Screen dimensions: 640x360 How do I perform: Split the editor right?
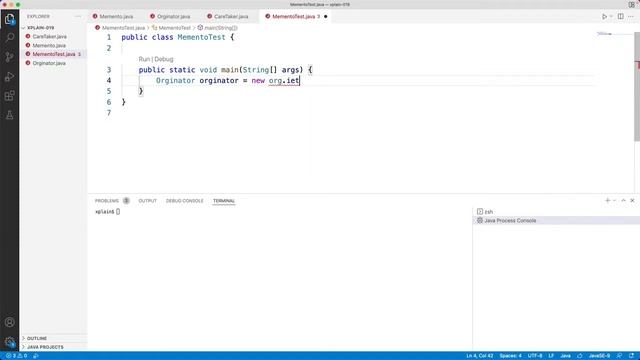[x=620, y=16]
